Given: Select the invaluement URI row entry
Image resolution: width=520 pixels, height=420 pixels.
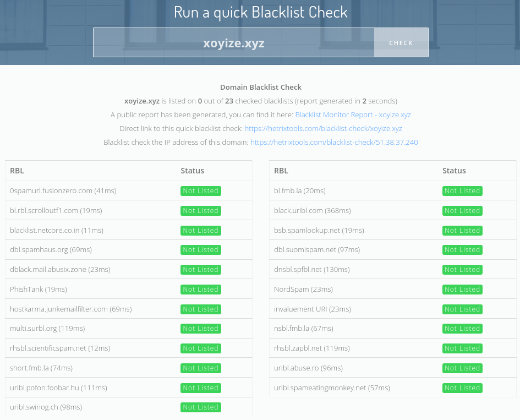Looking at the screenshot, I should [x=312, y=309].
